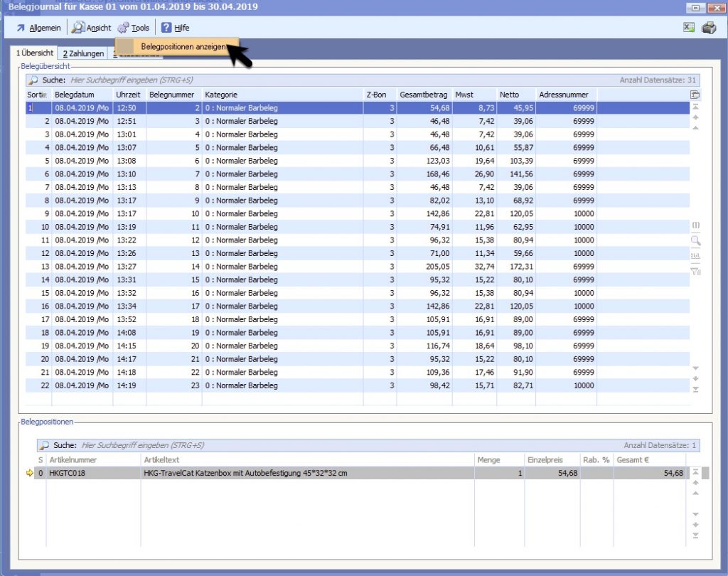Click the brackets icon on the grid's right sidebar

(x=695, y=225)
